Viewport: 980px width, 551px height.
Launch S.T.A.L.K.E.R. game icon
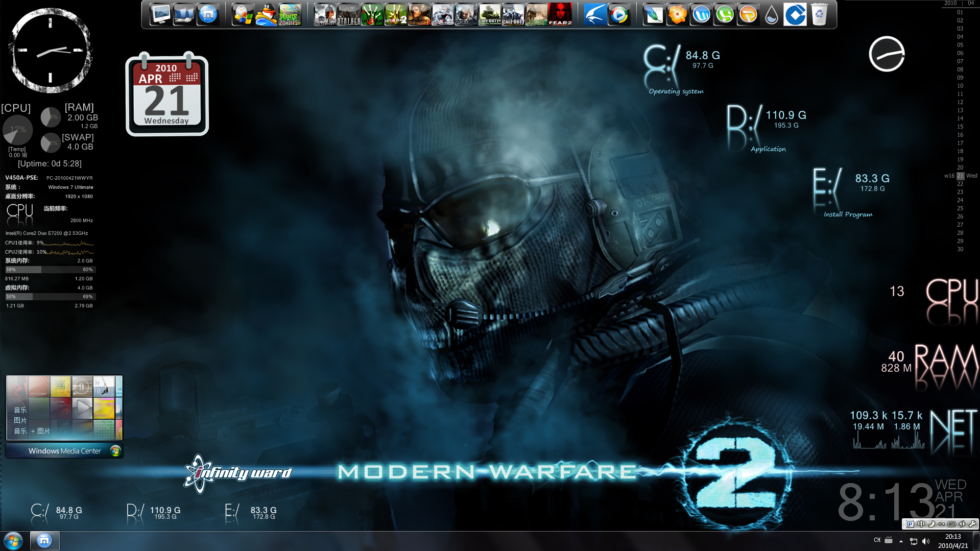tap(349, 14)
